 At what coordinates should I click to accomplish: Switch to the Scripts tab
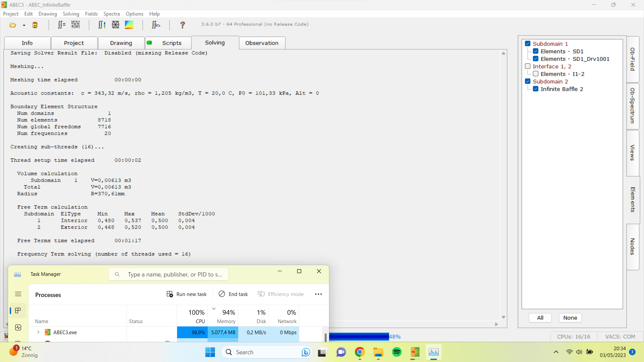(x=168, y=43)
